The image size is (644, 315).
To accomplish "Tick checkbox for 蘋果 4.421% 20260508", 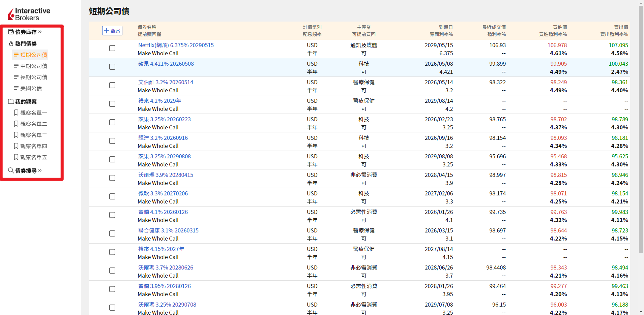I will [112, 67].
